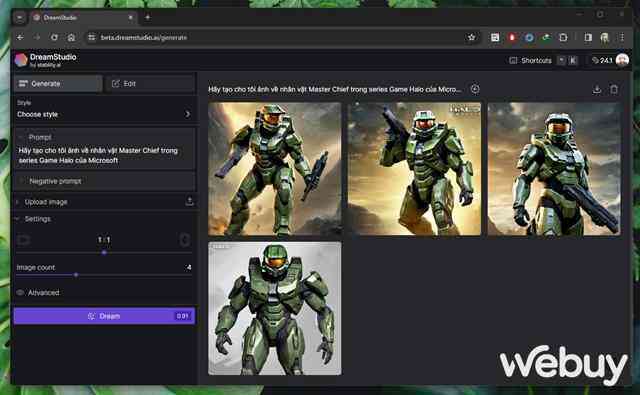
Task: Click the purple Dream button
Action: coord(104,316)
